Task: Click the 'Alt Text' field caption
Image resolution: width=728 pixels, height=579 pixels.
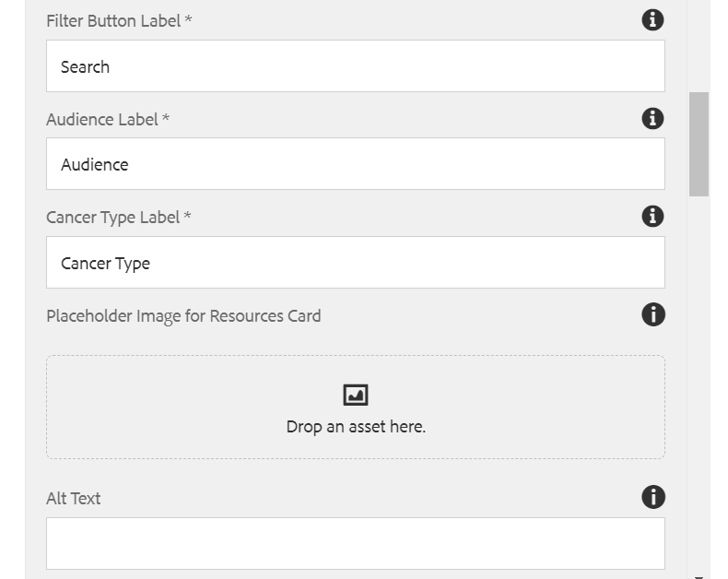Action: point(74,499)
